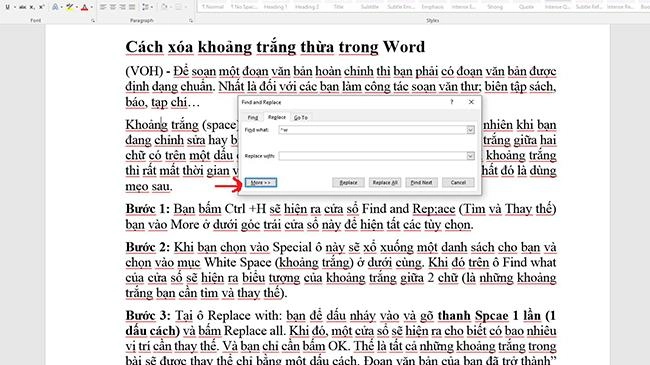The image size is (650, 365).
Task: Click into the Find what field
Action: click(372, 130)
